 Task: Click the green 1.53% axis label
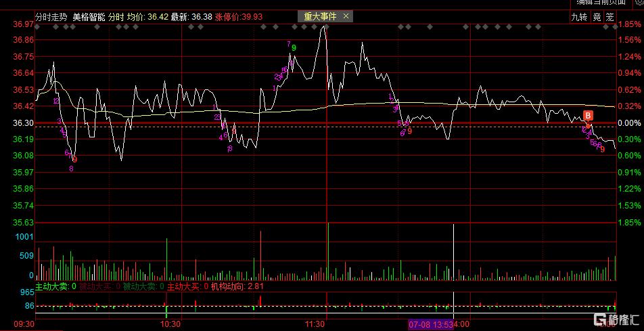pyautogui.click(x=630, y=205)
